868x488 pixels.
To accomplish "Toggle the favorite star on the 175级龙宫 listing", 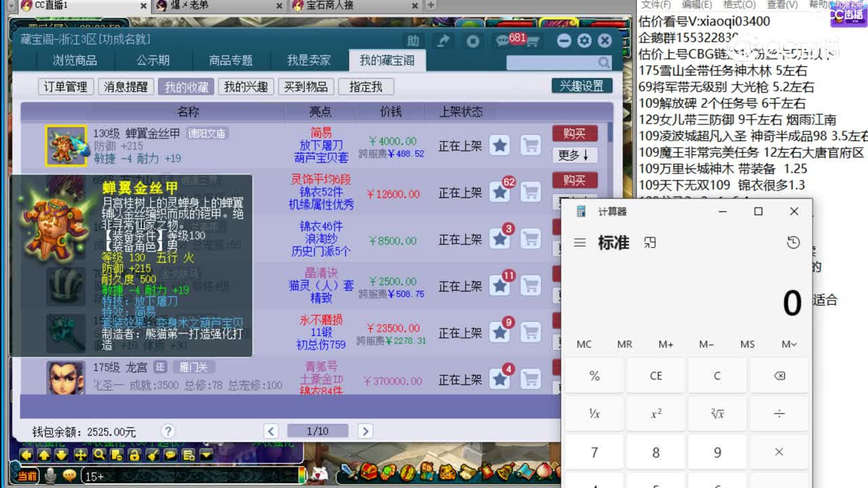I will pos(500,379).
